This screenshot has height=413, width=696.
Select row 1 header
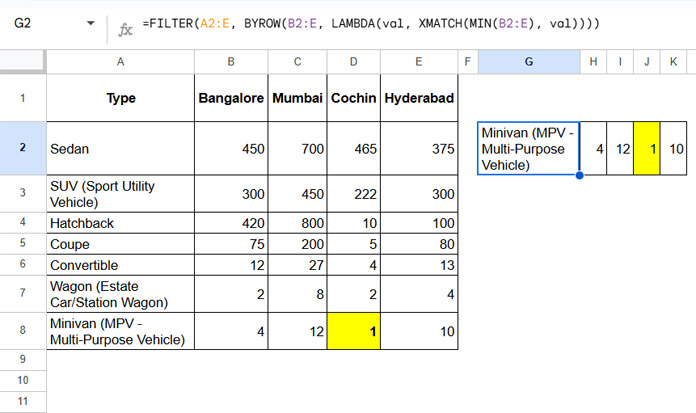click(x=23, y=98)
